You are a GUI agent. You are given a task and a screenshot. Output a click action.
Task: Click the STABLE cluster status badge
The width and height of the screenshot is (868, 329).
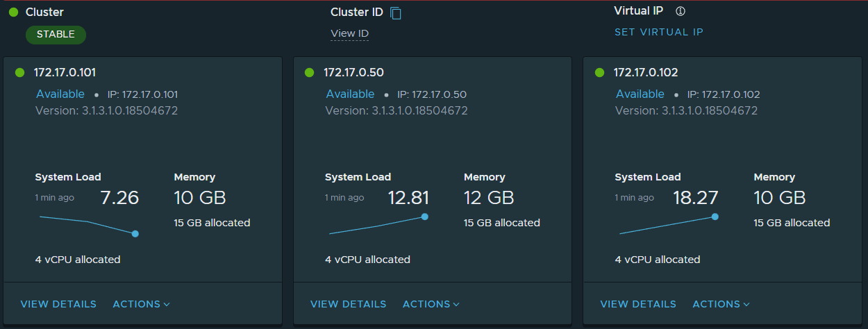coord(56,35)
